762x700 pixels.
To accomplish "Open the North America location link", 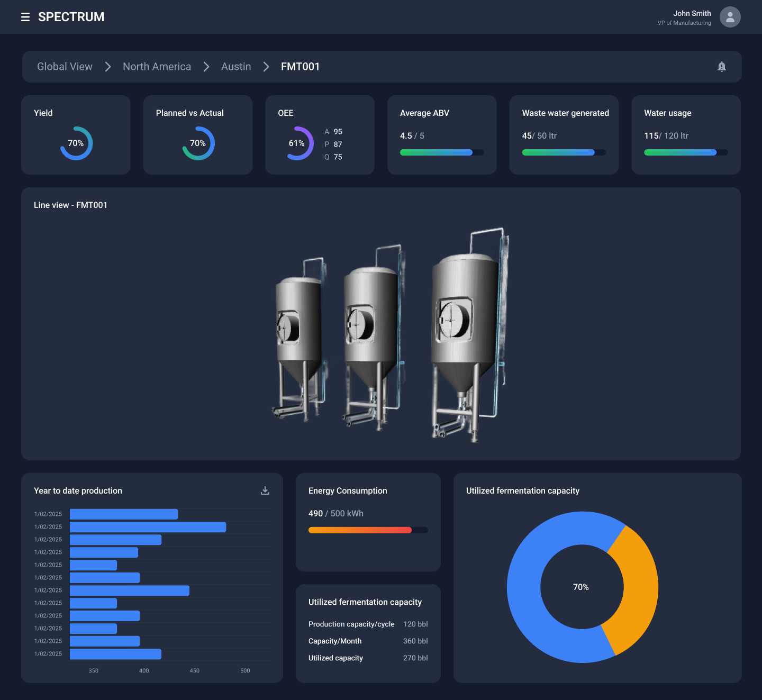I will [157, 67].
